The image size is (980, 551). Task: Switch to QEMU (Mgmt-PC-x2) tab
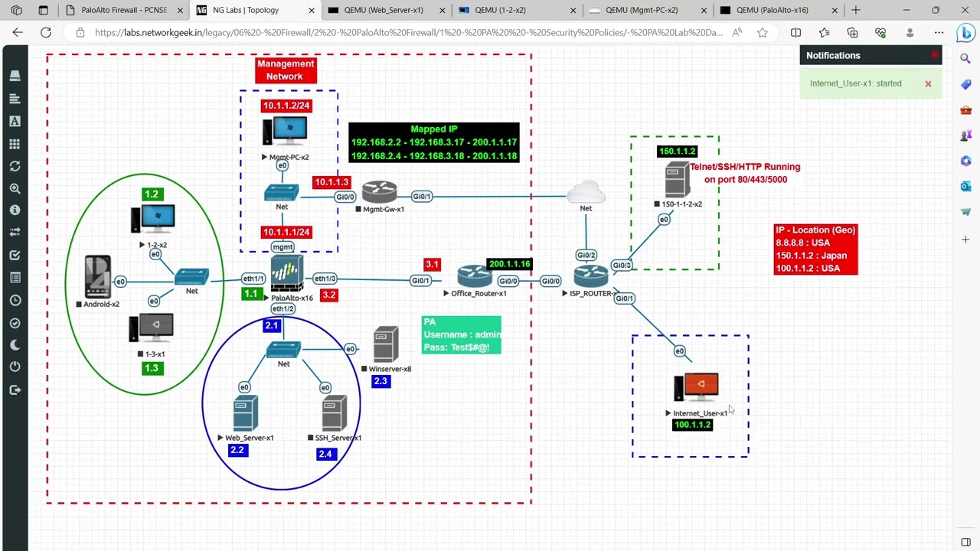pyautogui.click(x=648, y=10)
